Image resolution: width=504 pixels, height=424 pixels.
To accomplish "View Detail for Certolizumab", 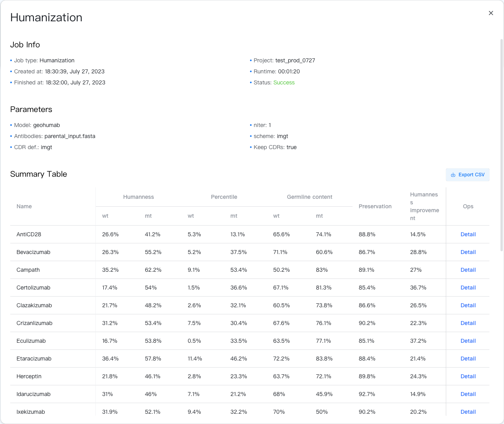I will tap(468, 288).
